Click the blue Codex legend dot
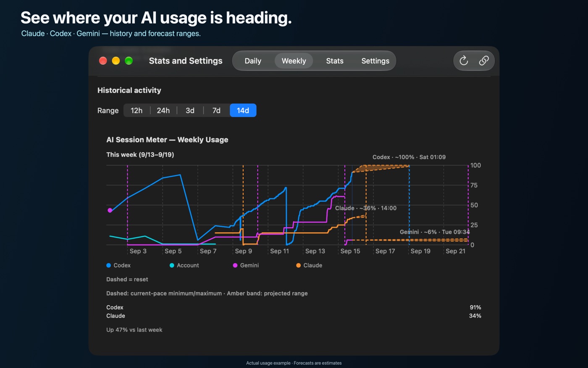 tap(109, 265)
